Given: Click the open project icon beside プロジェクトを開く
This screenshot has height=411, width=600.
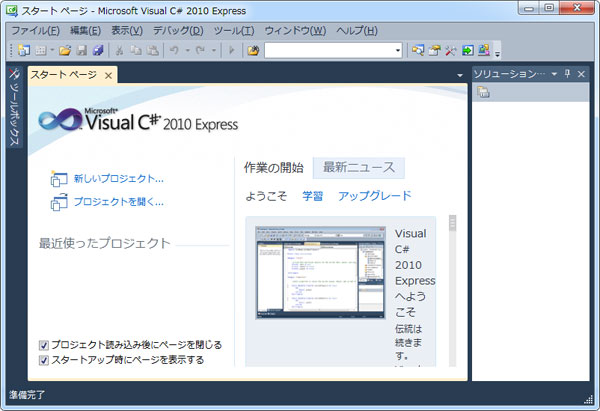Looking at the screenshot, I should (59, 202).
